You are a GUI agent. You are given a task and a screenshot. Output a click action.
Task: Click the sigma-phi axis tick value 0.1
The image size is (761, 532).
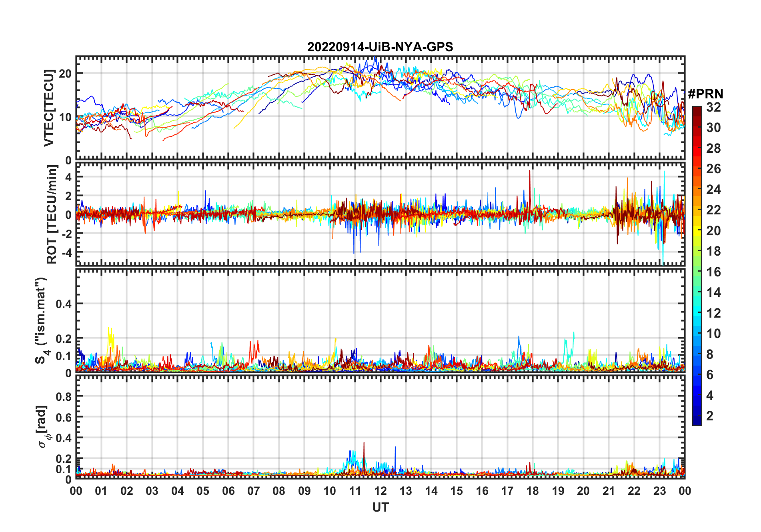[64, 469]
